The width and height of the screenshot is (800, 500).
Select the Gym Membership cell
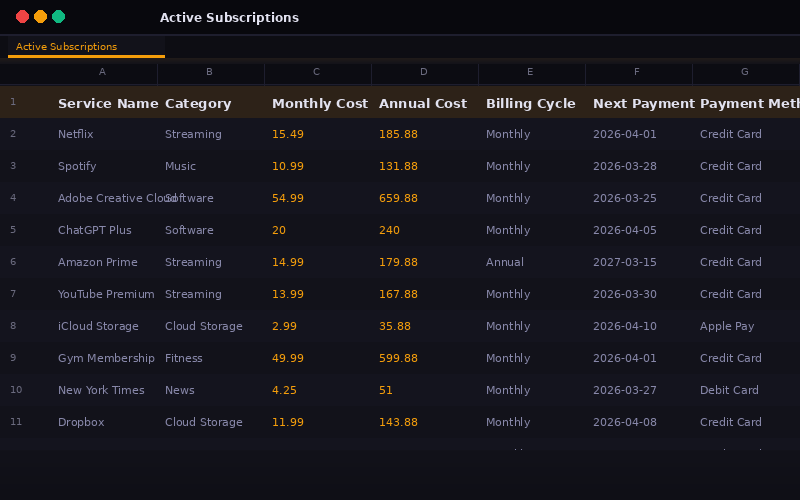coord(104,358)
